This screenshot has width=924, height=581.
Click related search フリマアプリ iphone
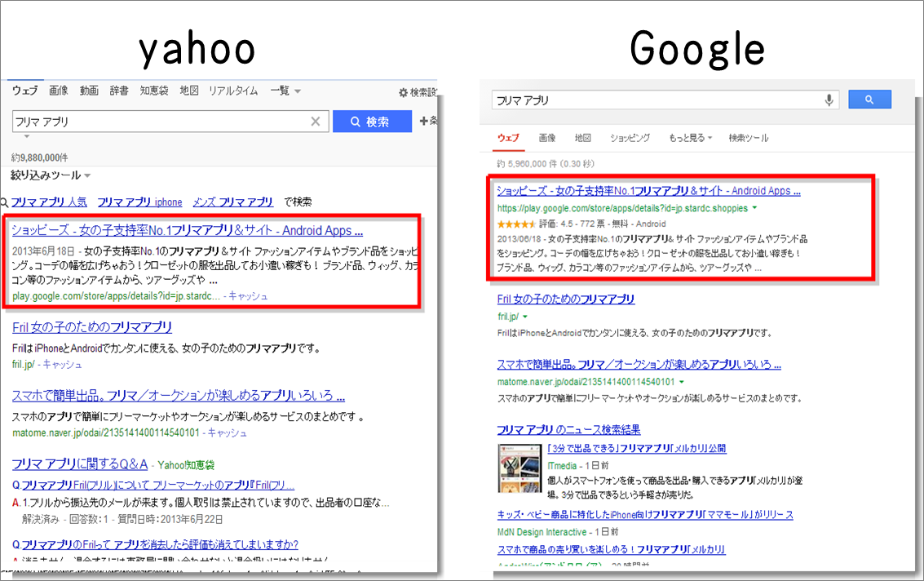click(139, 202)
